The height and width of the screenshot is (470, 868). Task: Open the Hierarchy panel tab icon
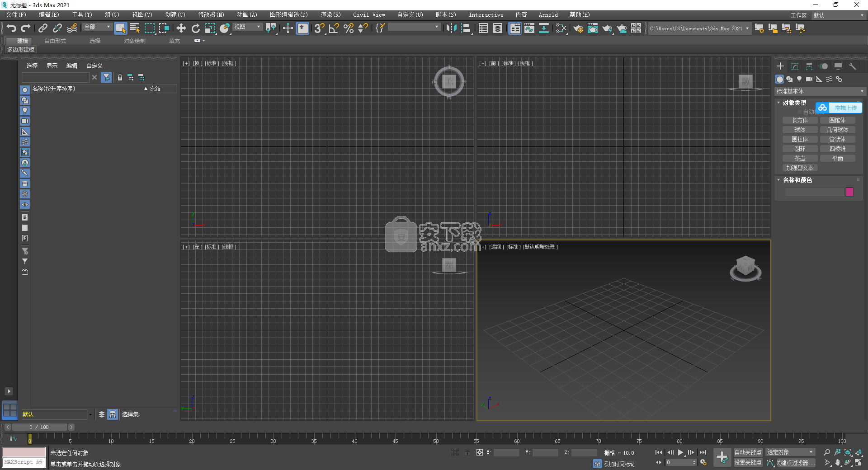(x=809, y=66)
